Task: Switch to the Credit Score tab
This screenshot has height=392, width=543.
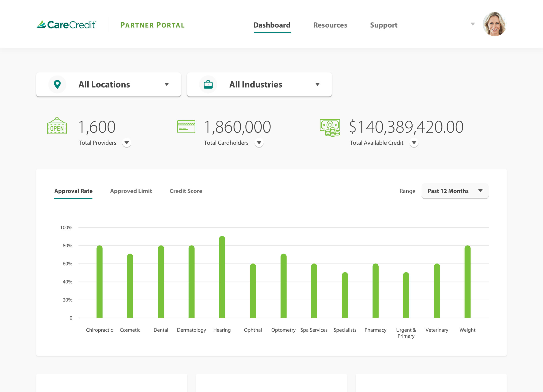Action: click(186, 191)
